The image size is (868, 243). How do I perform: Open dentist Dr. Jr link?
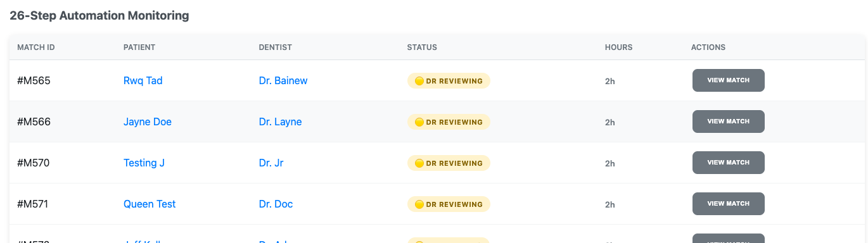pyautogui.click(x=271, y=163)
